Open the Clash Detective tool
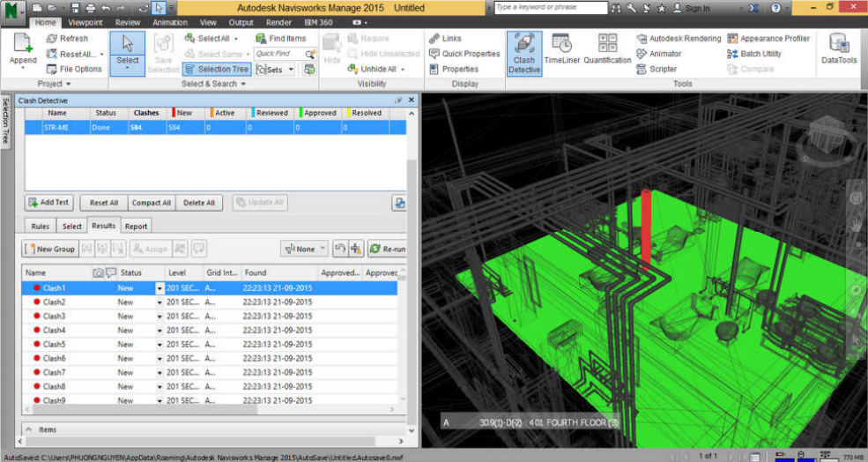This screenshot has width=868, height=462. (x=523, y=53)
